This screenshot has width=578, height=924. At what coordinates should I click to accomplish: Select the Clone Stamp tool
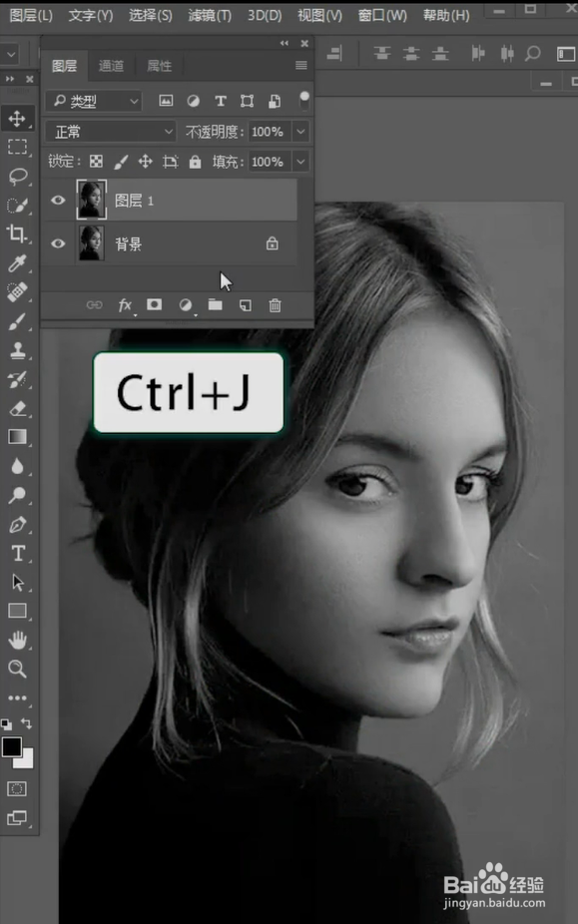pyautogui.click(x=17, y=350)
